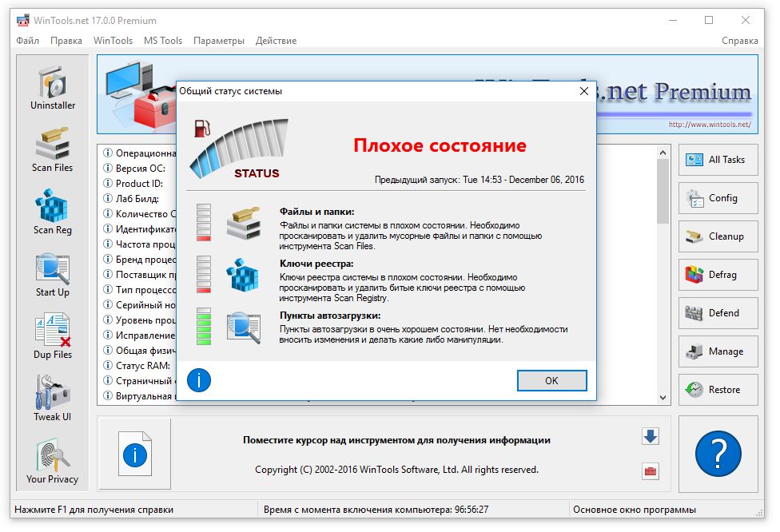Click the green startup items level bar

pyautogui.click(x=204, y=327)
